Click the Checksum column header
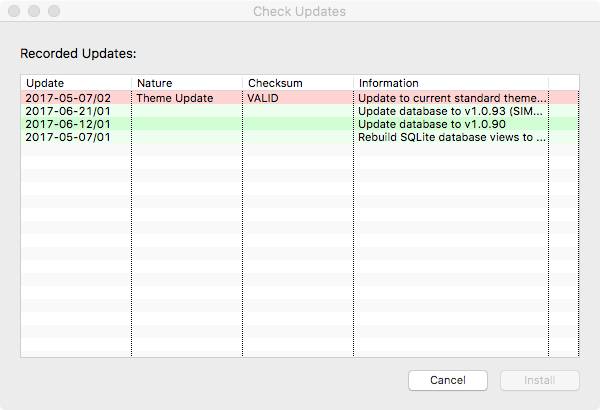 (298, 83)
